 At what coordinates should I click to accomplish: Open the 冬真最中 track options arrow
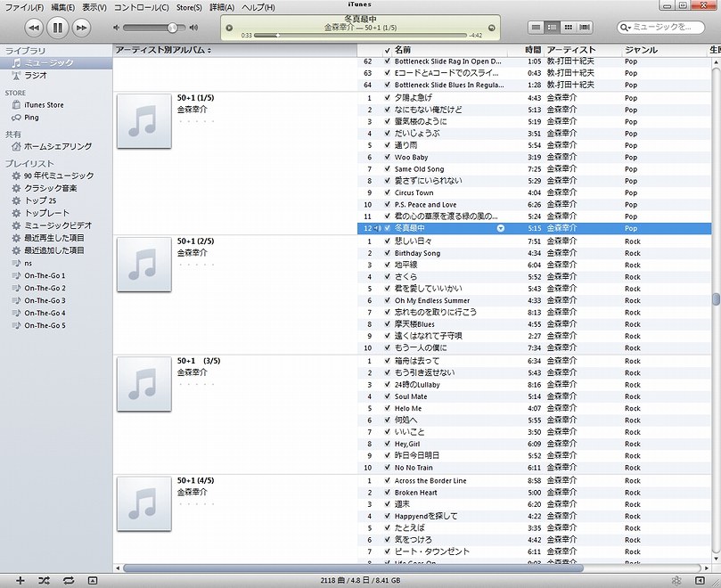(501, 228)
